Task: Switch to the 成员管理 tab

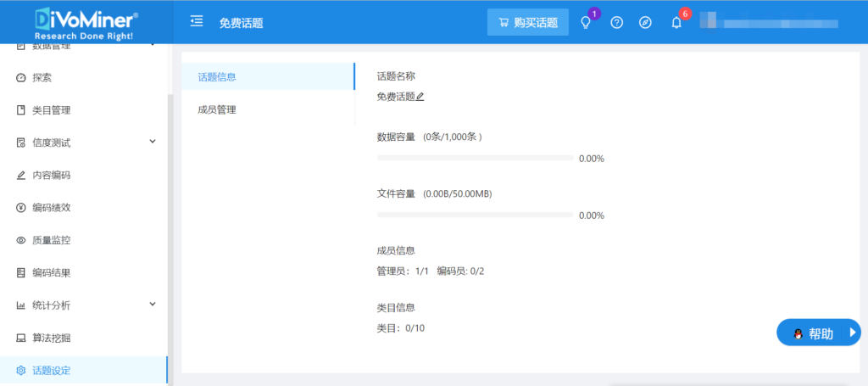Action: pos(268,109)
